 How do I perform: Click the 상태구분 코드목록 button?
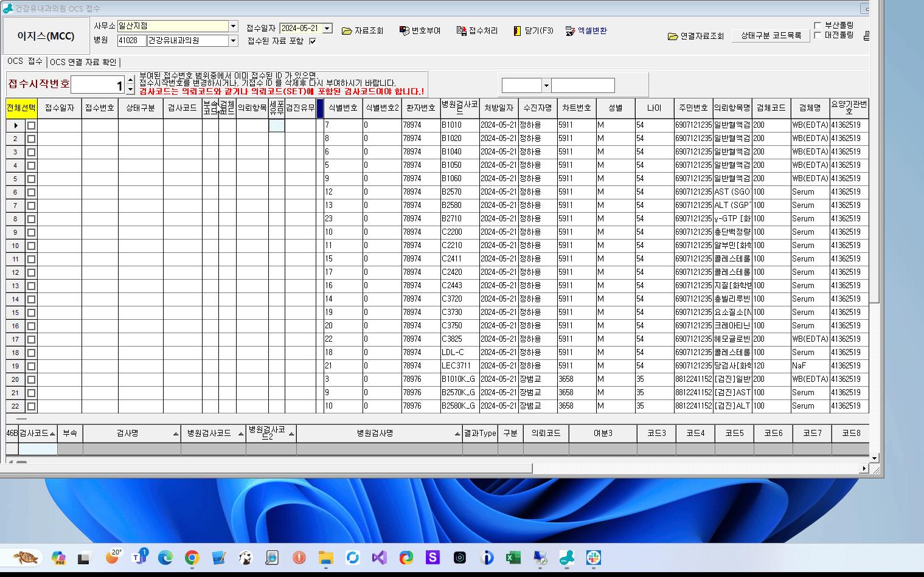click(x=771, y=36)
